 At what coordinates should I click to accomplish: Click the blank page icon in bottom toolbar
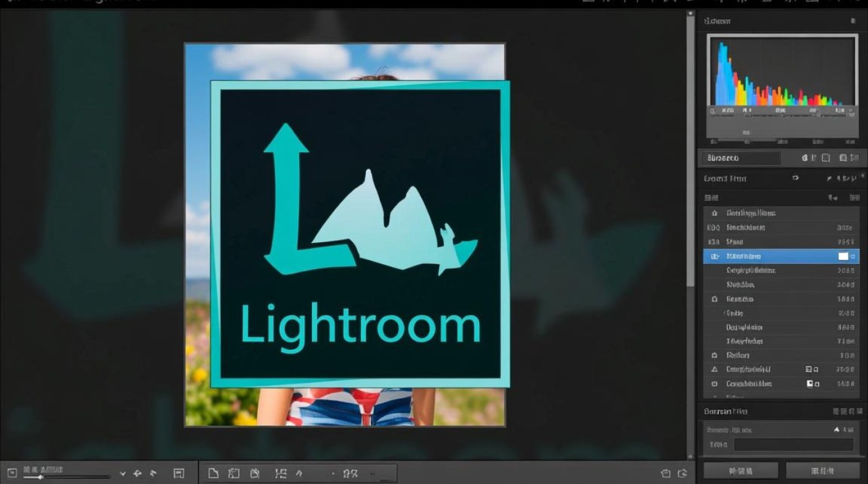[x=213, y=474]
